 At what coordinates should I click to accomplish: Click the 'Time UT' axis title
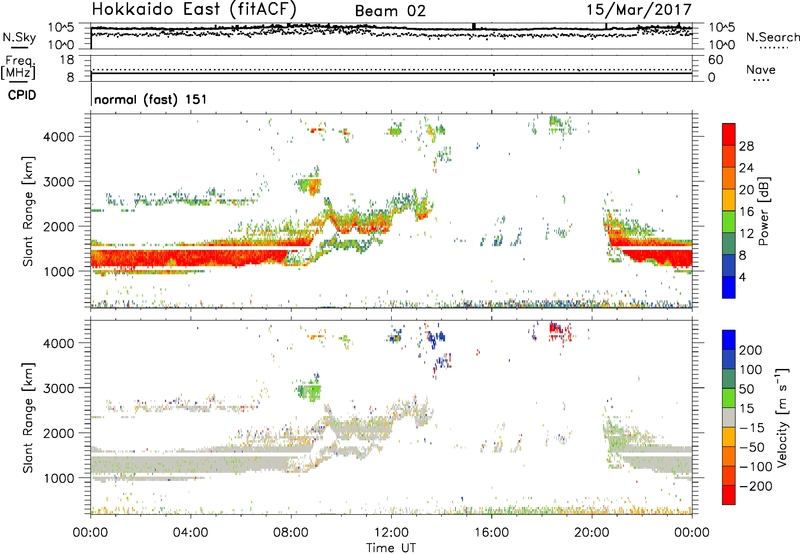pyautogui.click(x=391, y=547)
